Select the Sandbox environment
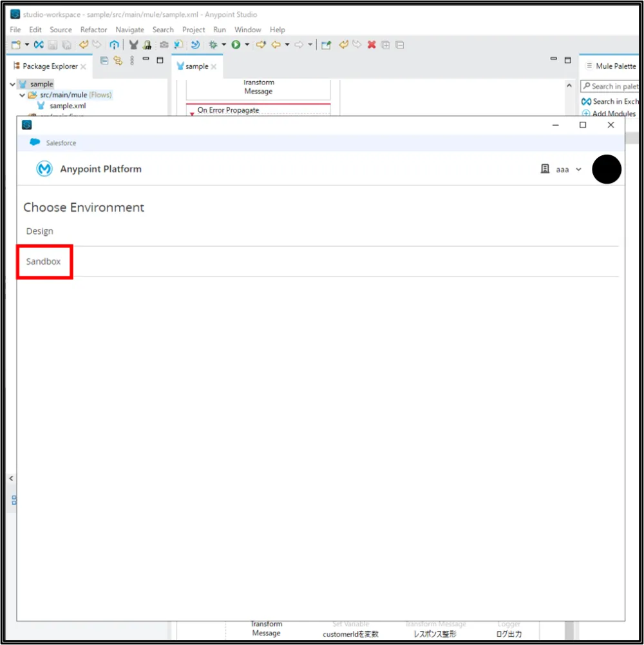 [x=43, y=262]
